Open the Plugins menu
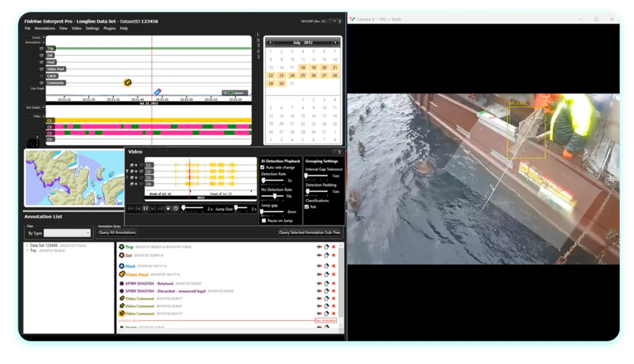 pyautogui.click(x=109, y=28)
